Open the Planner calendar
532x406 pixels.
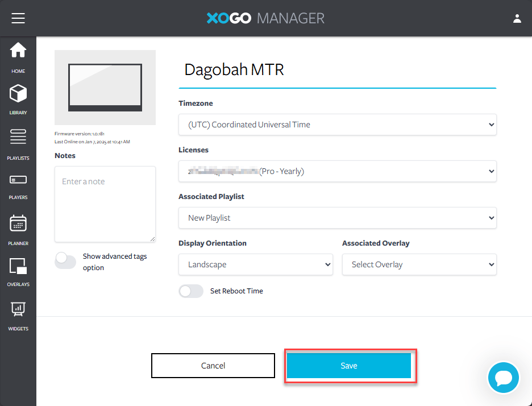(18, 229)
